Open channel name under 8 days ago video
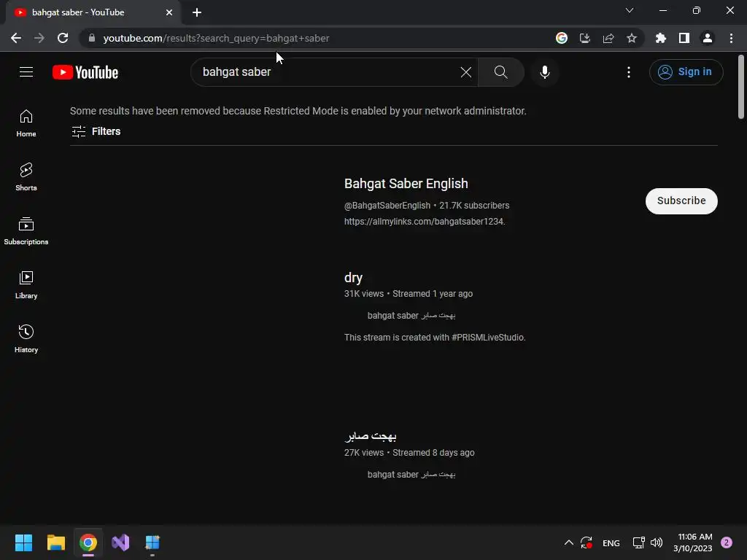 (x=411, y=475)
